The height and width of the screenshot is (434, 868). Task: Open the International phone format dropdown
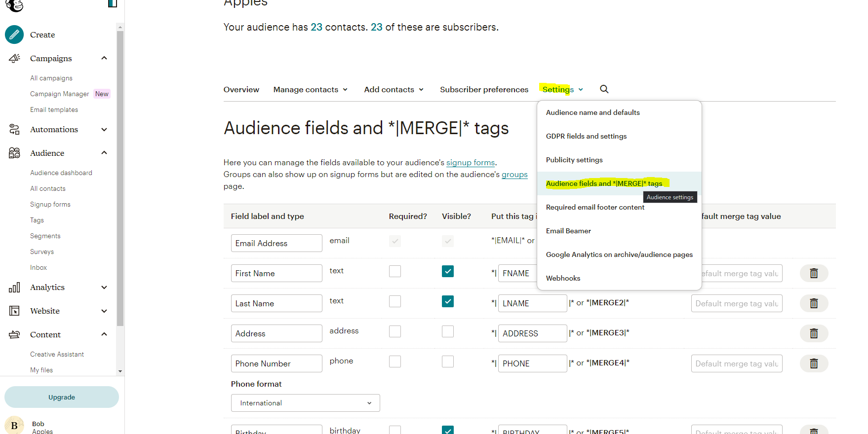(306, 403)
